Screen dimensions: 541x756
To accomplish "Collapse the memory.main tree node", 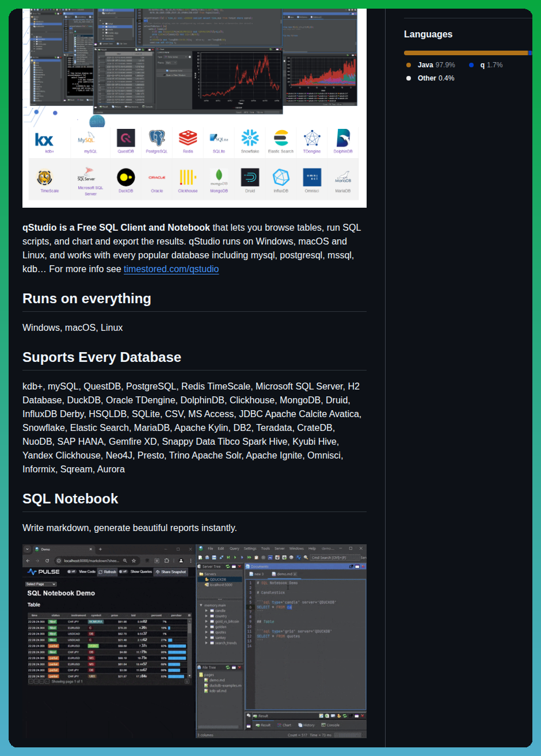I will (x=201, y=605).
